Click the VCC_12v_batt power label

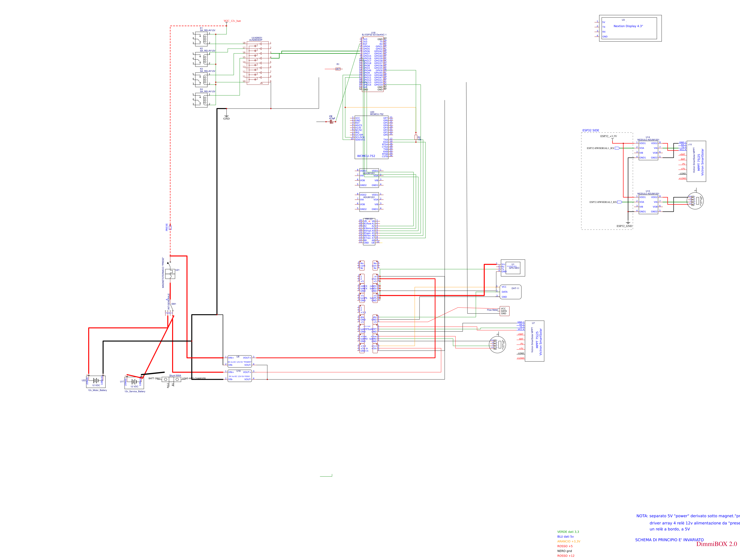232,21
